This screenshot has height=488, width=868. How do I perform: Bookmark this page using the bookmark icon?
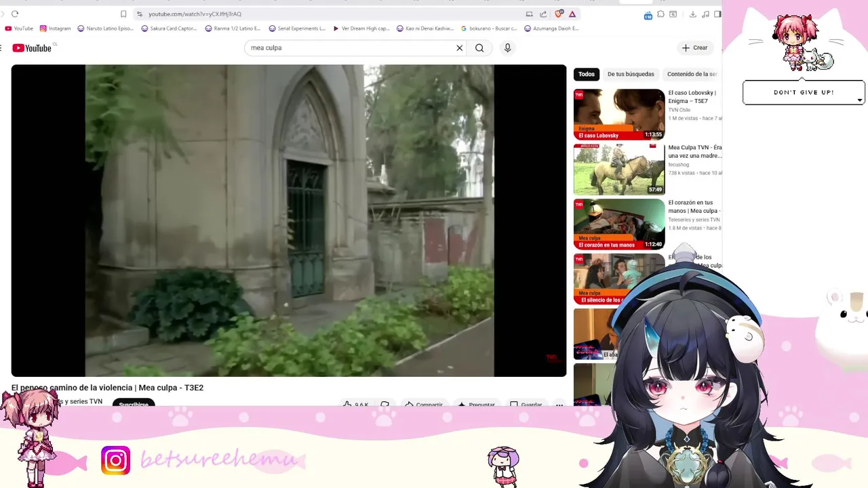[123, 14]
